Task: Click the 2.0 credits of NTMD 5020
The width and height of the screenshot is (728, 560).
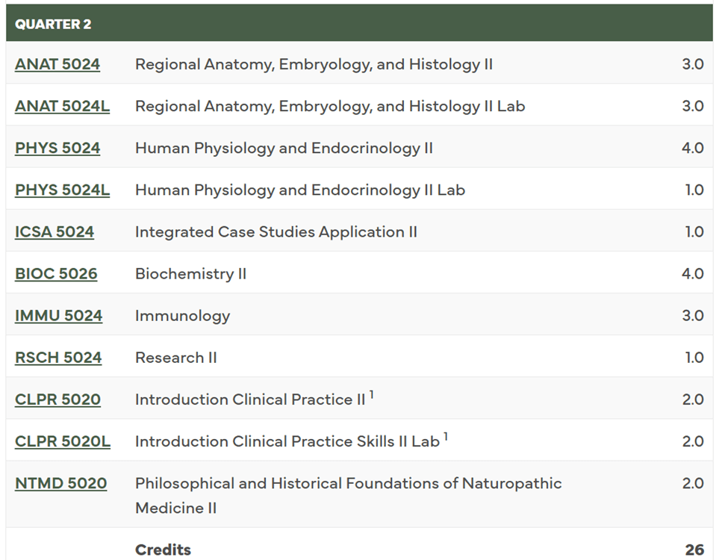Action: tap(693, 483)
